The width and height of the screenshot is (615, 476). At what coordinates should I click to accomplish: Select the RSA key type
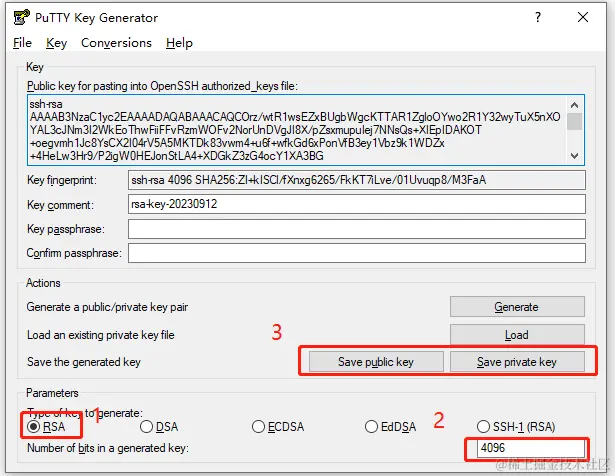(46, 427)
